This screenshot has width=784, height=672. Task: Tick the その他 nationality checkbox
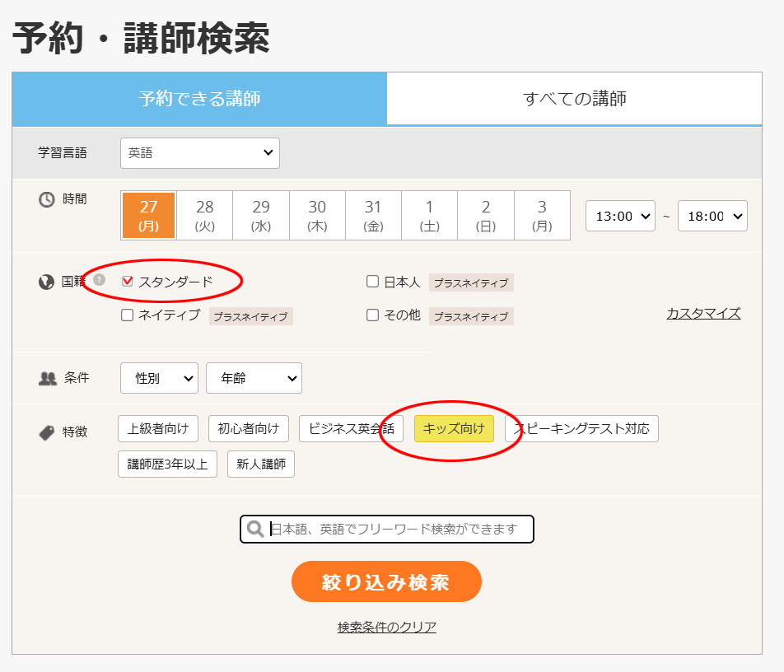(x=373, y=315)
